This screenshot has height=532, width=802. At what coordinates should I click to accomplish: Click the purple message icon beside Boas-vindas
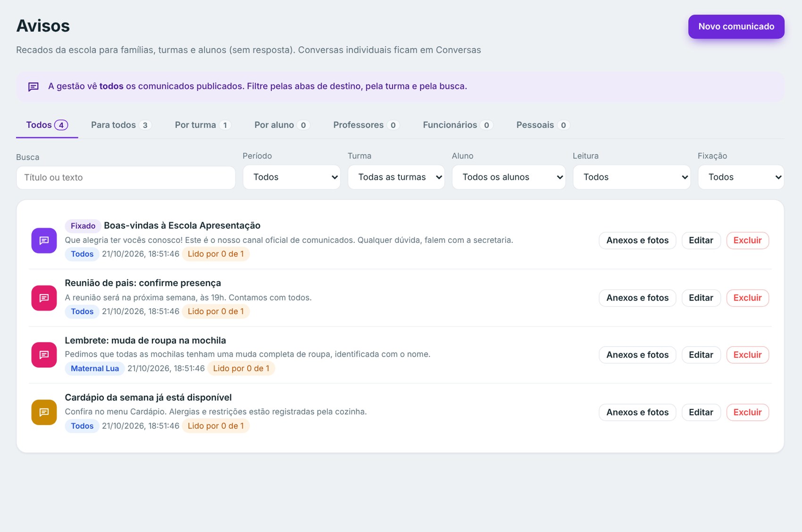point(44,241)
